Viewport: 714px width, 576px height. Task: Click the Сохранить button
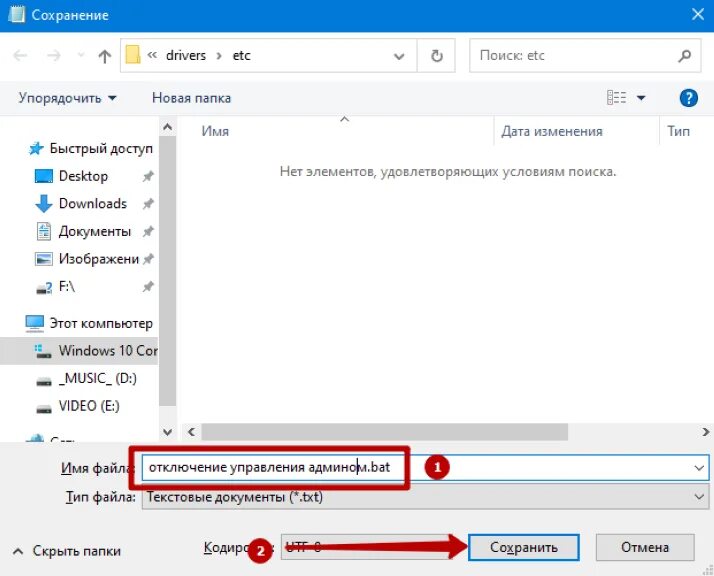coord(524,547)
